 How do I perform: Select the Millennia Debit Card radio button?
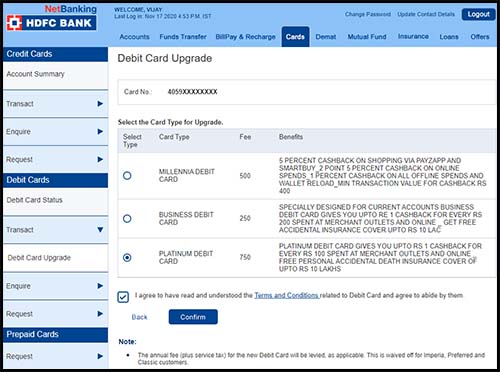coord(127,176)
